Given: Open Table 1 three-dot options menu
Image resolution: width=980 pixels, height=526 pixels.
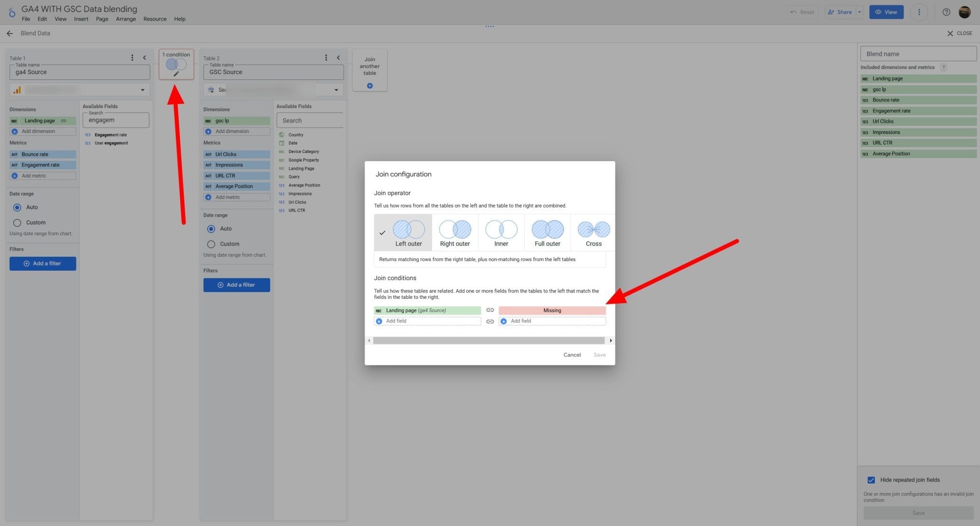Looking at the screenshot, I should coord(133,57).
